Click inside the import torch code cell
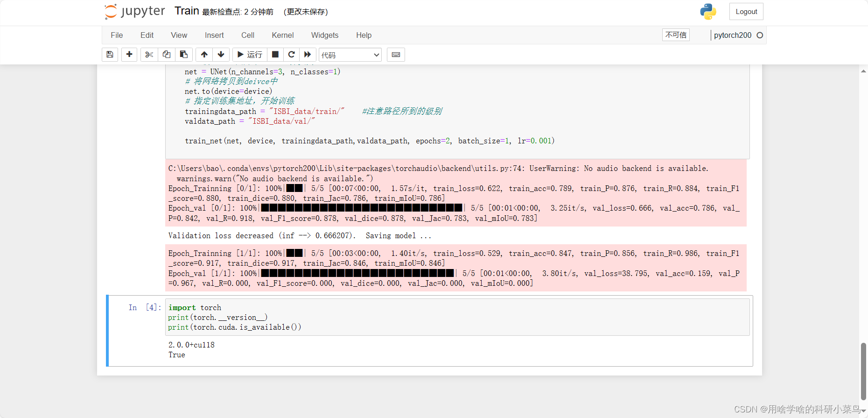This screenshot has height=418, width=868. pos(457,317)
